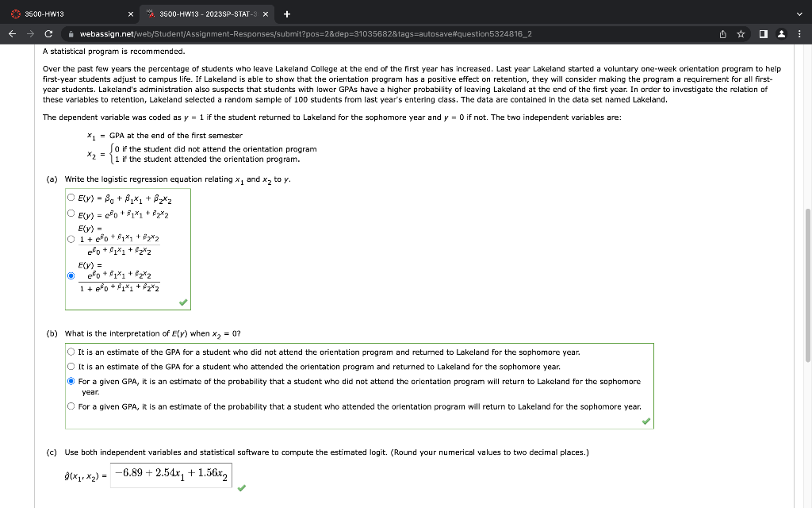Click the green checkmark below part (a)
This screenshot has height=508, width=812.
(182, 300)
